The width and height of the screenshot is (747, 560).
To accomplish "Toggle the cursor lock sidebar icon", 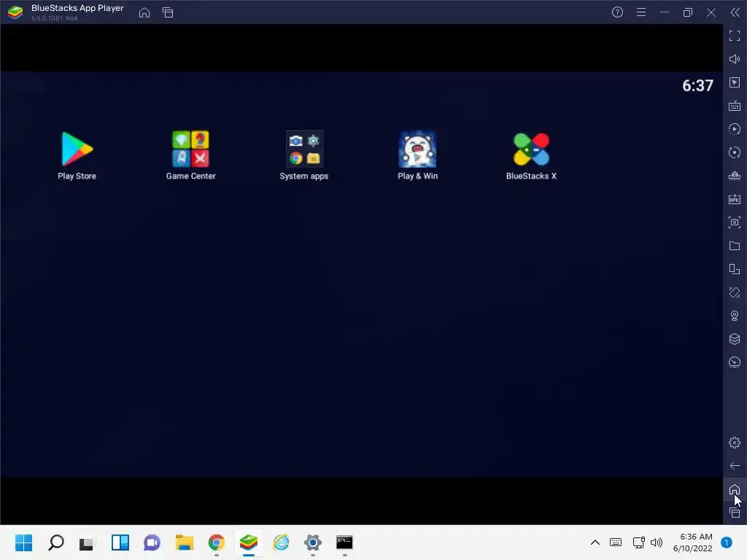I will coord(735,82).
